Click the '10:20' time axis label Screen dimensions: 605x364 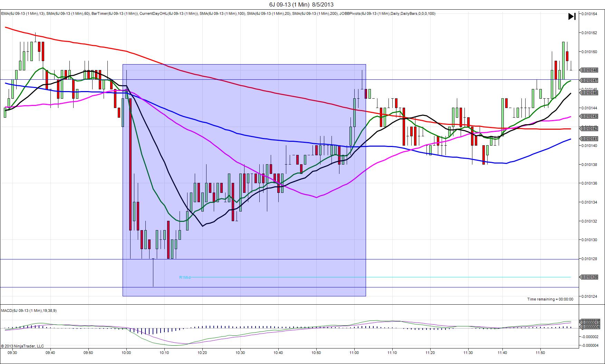click(x=202, y=353)
